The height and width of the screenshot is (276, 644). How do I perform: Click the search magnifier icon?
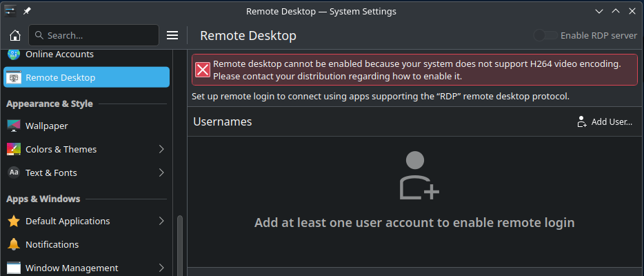pyautogui.click(x=39, y=35)
